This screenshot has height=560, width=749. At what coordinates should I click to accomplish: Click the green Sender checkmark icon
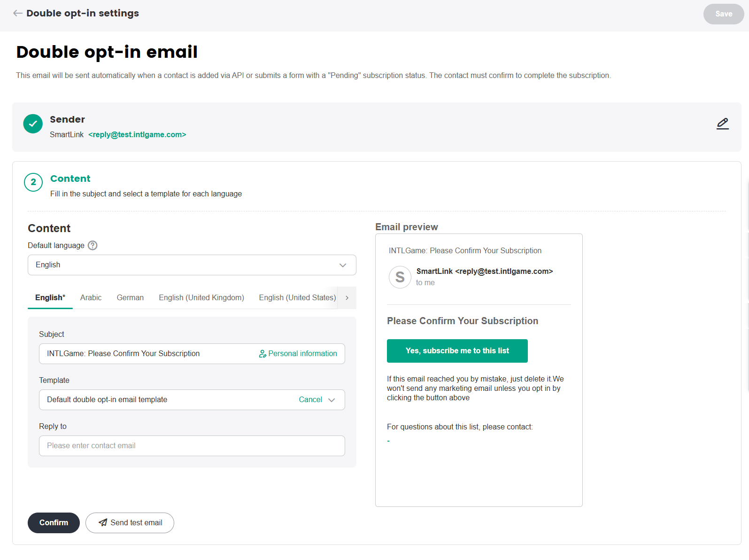coord(33,124)
